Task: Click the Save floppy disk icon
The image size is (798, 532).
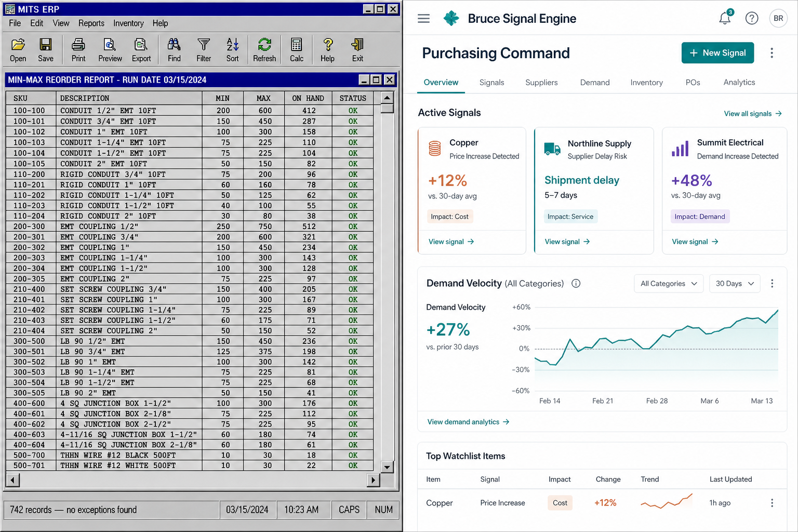Action: pos(46,50)
